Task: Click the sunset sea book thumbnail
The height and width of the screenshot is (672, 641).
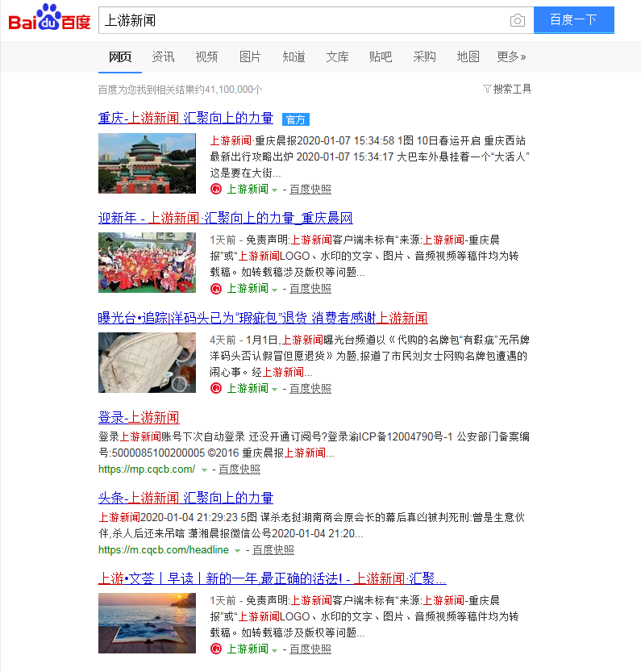Action: click(x=147, y=623)
